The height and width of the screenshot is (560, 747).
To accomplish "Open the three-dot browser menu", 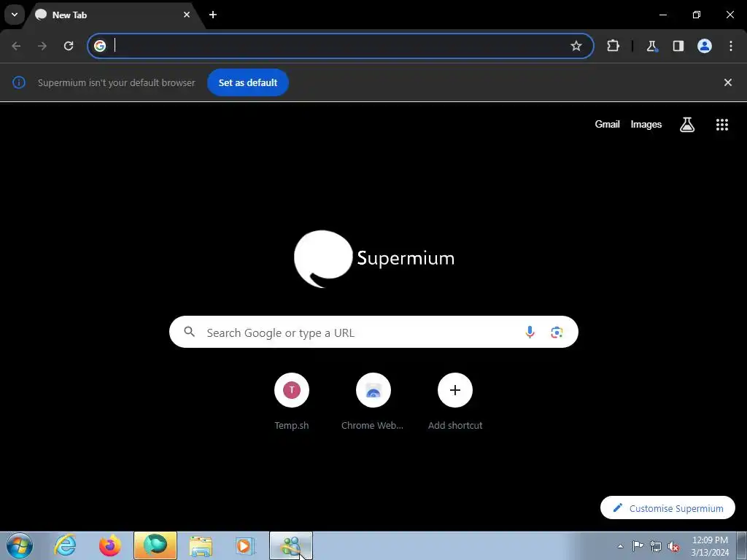I will click(731, 46).
